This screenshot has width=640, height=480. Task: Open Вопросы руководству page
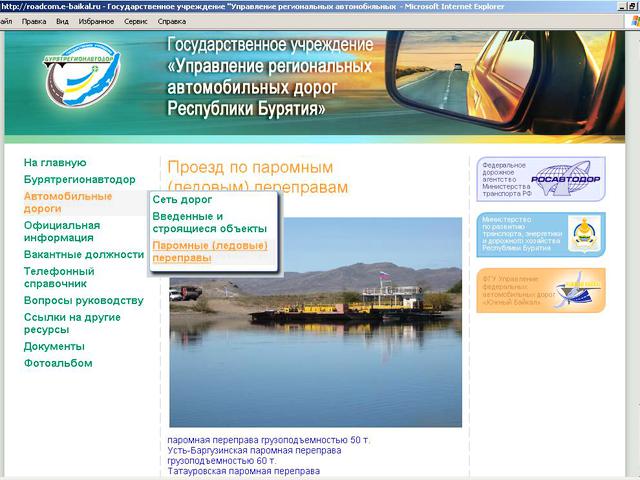click(x=84, y=300)
